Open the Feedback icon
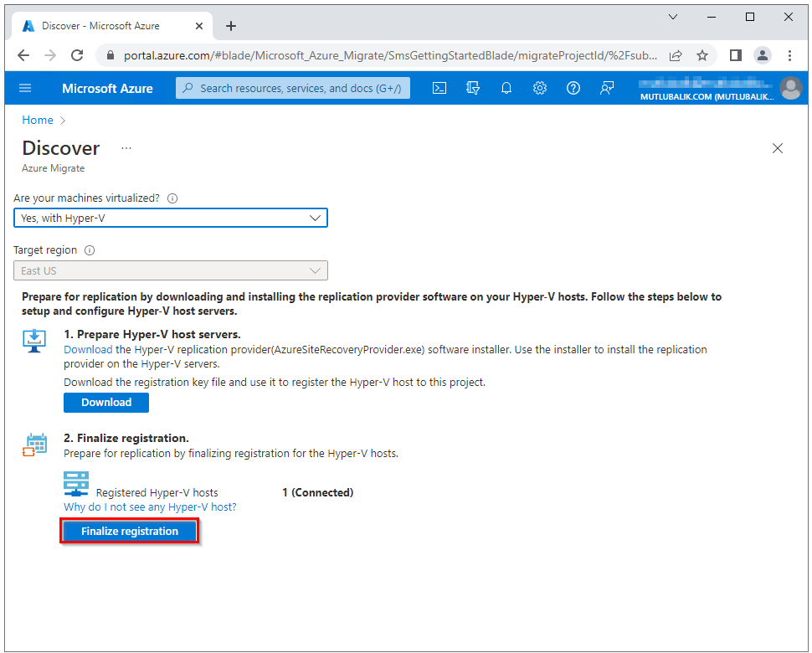Image resolution: width=812 pixels, height=653 pixels. (x=606, y=88)
